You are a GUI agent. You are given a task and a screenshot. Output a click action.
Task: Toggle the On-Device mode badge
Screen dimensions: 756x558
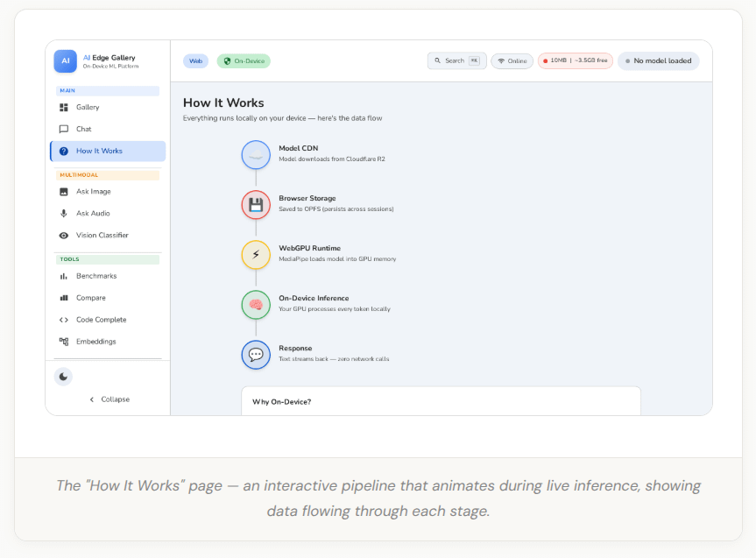click(244, 61)
